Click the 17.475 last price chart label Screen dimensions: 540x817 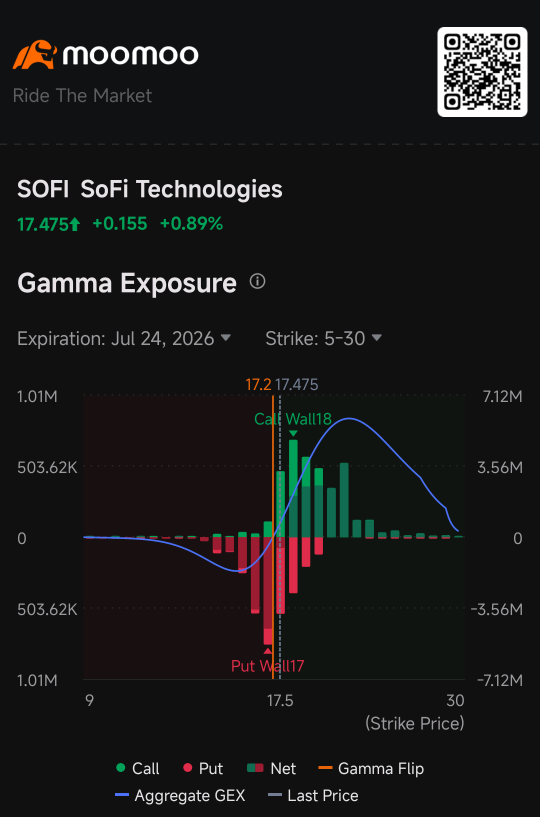297,385
